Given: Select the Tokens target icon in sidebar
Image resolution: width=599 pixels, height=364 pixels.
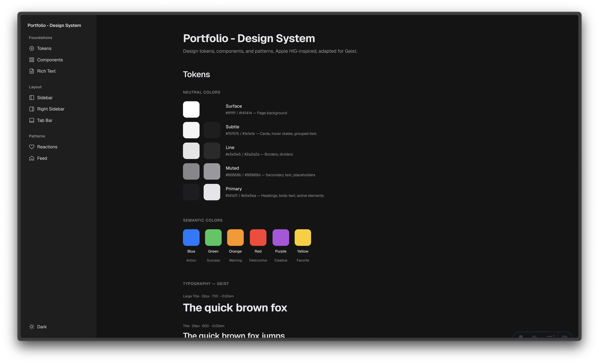Looking at the screenshot, I should [32, 48].
